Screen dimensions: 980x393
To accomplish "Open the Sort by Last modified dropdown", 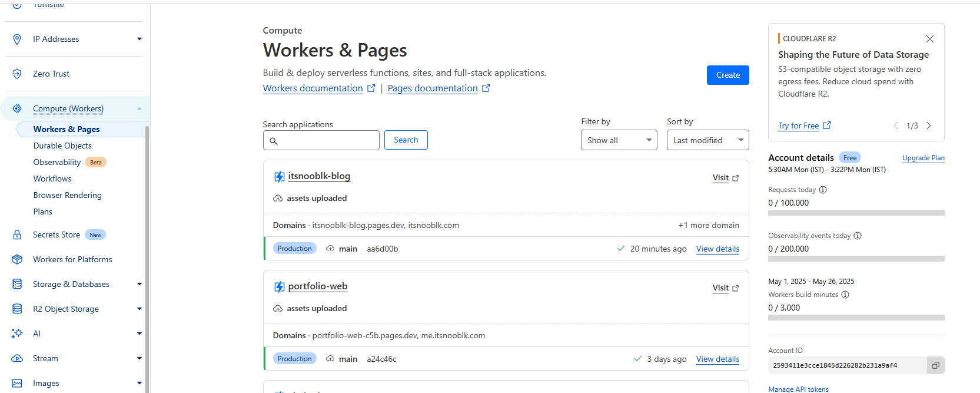I will point(708,140).
